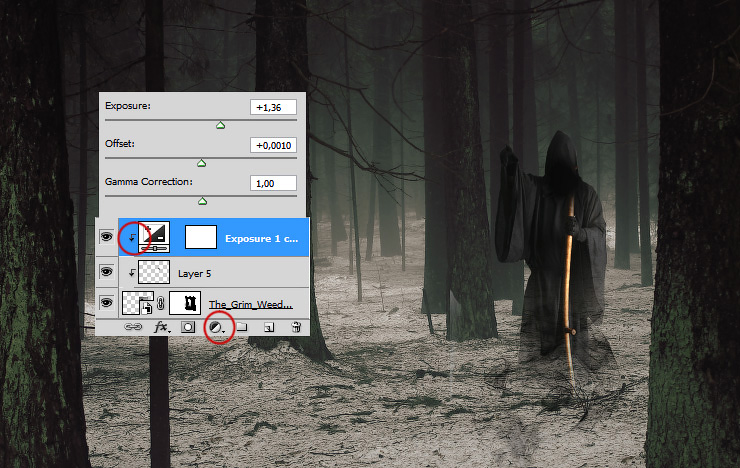Click the Create New Group folder icon
The image size is (740, 468).
pos(242,326)
